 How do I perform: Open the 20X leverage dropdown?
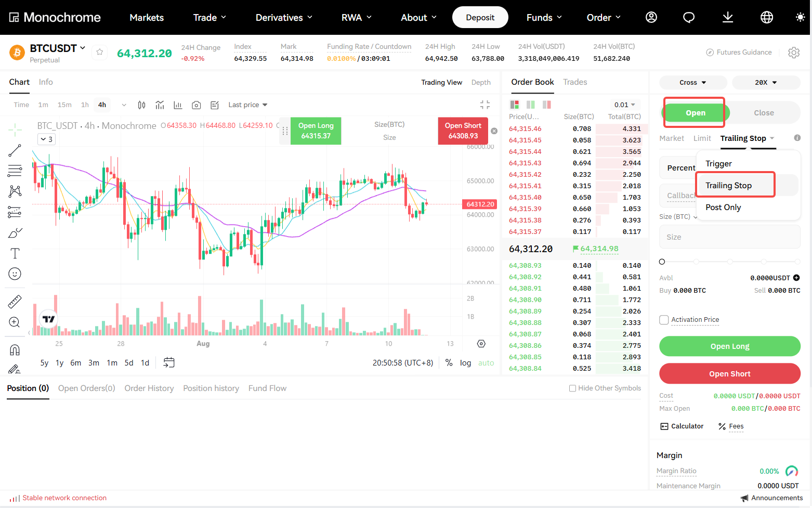click(x=766, y=83)
